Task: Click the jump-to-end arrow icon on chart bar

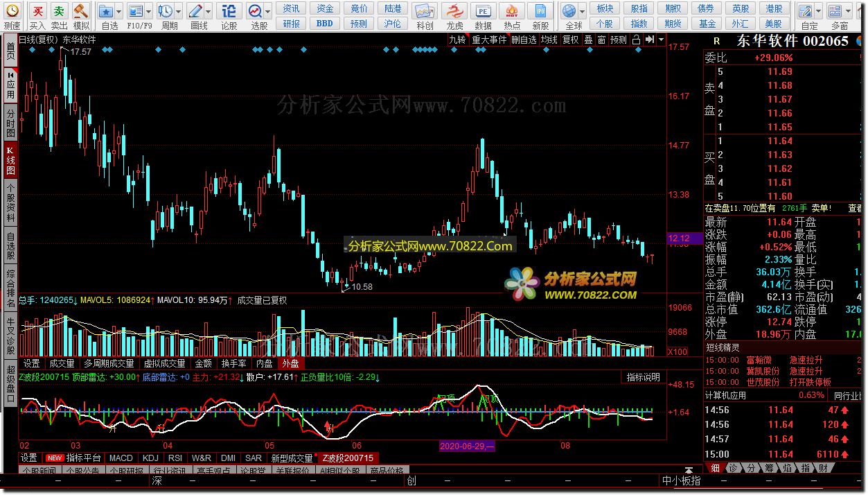Action: 649,40
